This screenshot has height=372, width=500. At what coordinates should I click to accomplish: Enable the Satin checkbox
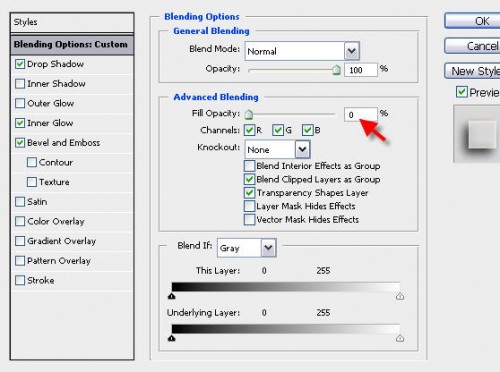click(20, 202)
